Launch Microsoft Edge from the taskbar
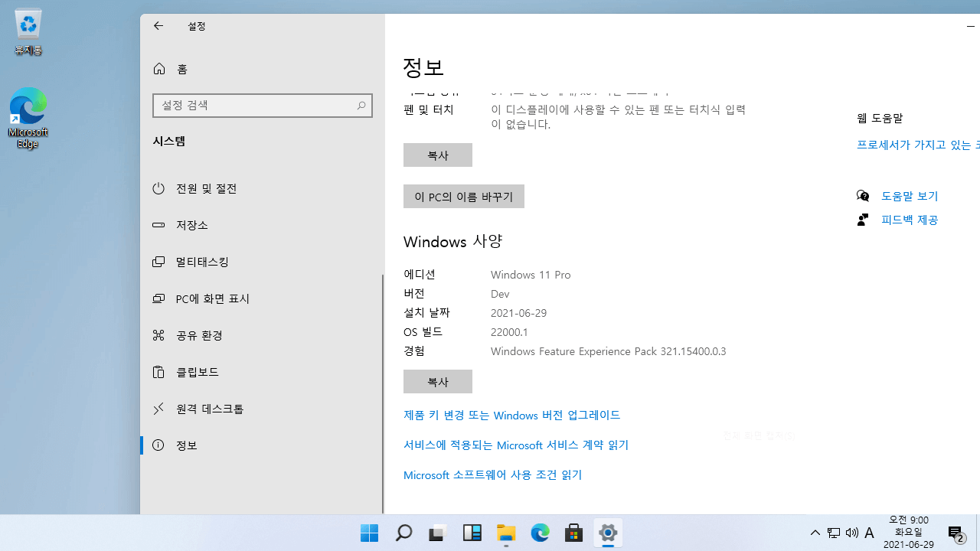This screenshot has height=551, width=980. 540,533
